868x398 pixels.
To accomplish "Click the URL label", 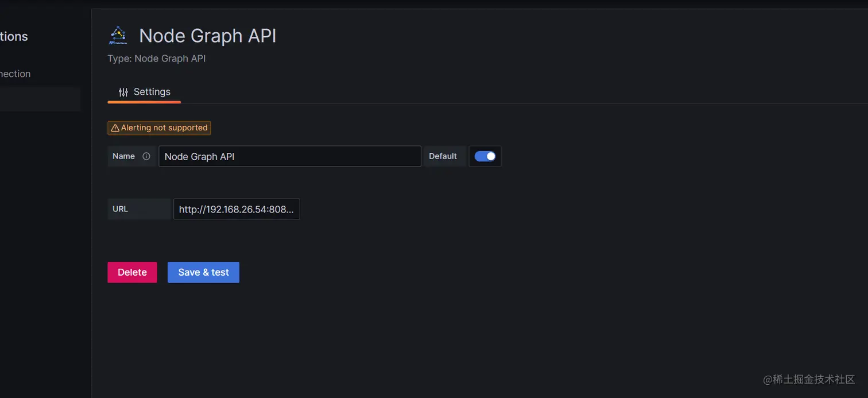I will tap(120, 209).
